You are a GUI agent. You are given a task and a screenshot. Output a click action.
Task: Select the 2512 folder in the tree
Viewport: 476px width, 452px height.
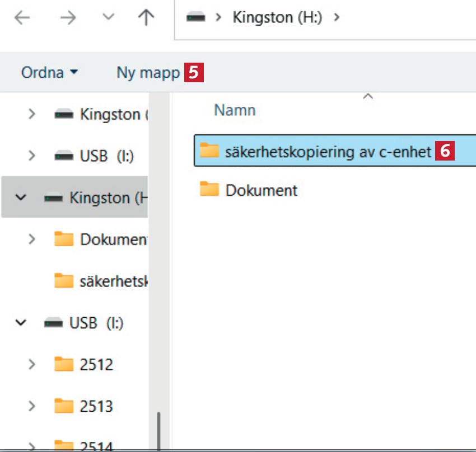pyautogui.click(x=96, y=364)
